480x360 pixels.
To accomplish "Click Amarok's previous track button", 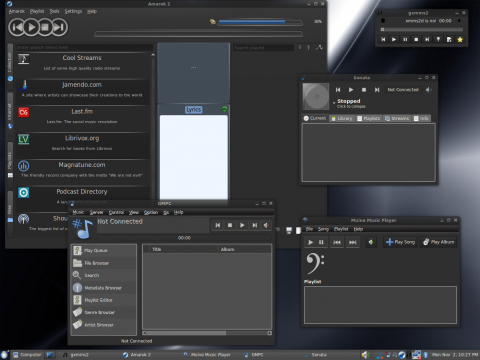I will click(x=16, y=27).
